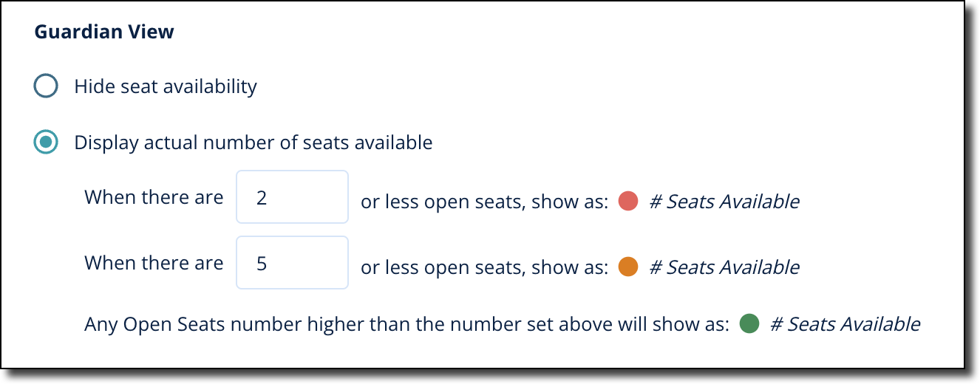The width and height of the screenshot is (980, 384).
Task: Focus the seats threshold field containing 5
Action: 292,263
